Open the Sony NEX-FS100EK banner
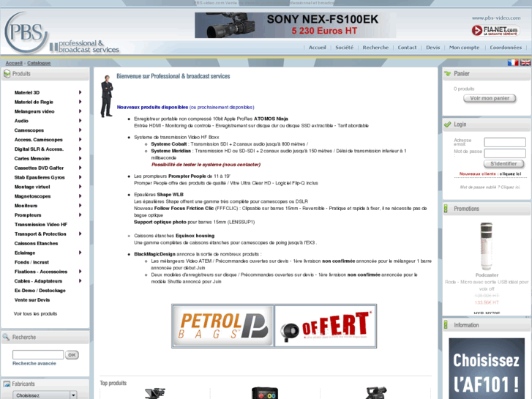This screenshot has height=399, width=532. tap(295, 25)
